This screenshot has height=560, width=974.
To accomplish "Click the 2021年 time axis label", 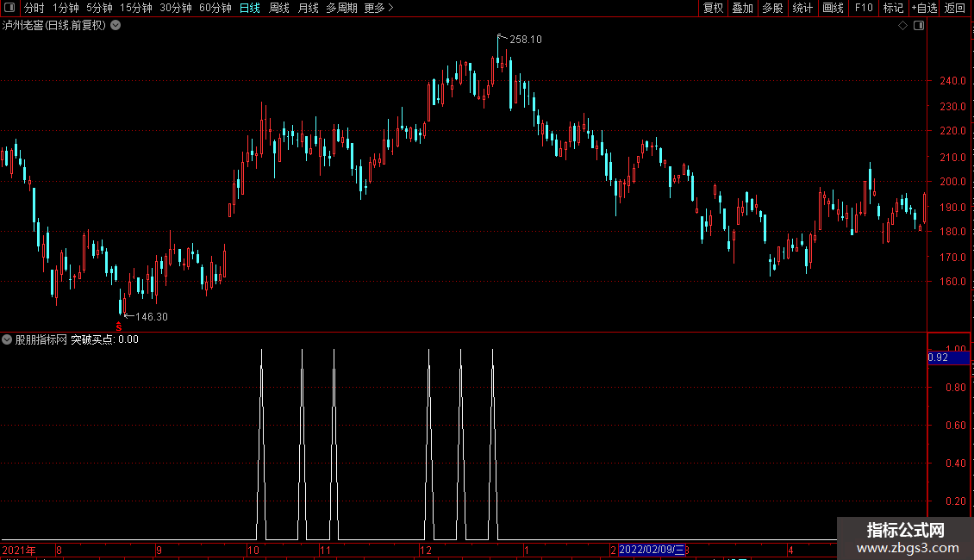I will coord(19,550).
